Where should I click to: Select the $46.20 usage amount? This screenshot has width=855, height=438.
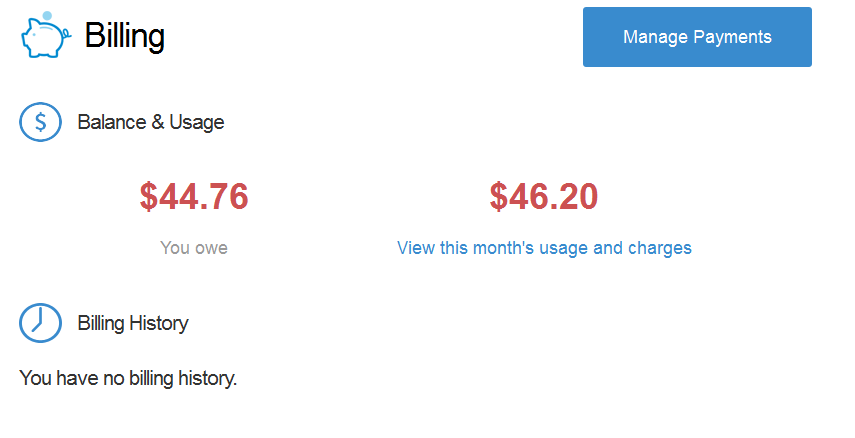pos(544,196)
